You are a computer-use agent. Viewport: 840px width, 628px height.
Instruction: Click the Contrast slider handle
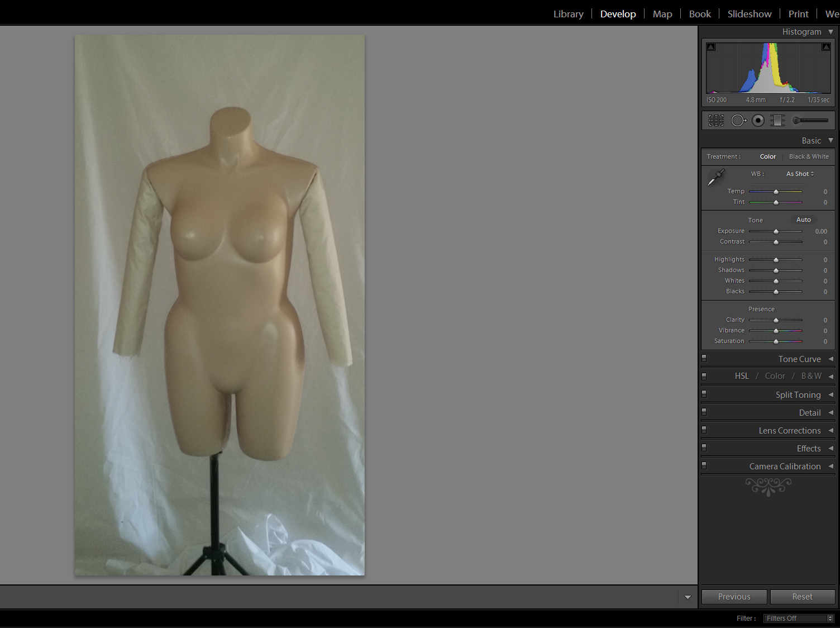(776, 242)
